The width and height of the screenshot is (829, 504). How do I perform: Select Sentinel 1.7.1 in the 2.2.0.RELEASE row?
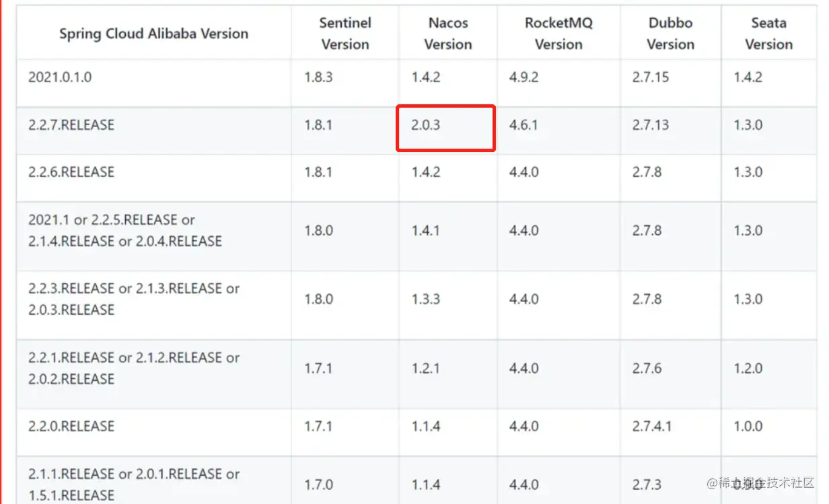(345, 432)
